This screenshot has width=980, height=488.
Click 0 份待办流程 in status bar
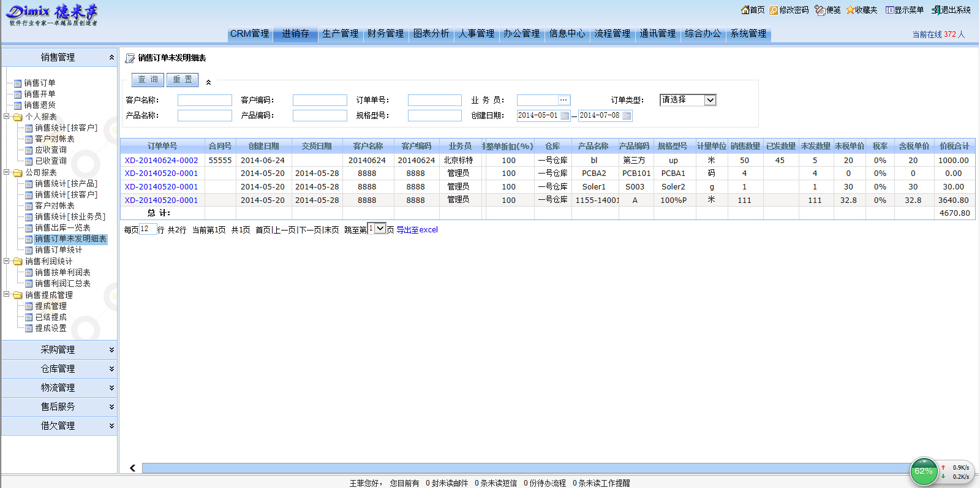545,483
